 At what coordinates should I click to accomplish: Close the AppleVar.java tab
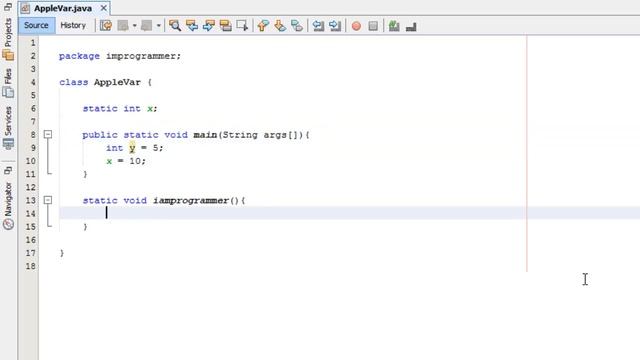click(x=104, y=8)
